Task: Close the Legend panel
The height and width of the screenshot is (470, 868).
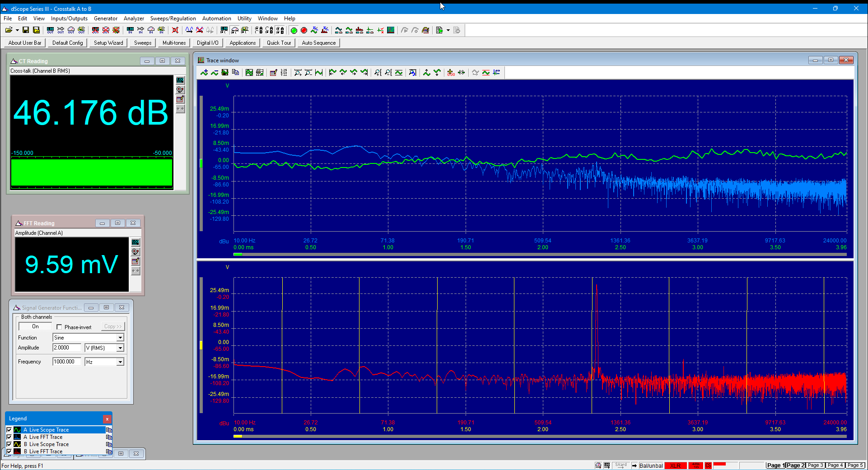Action: click(x=107, y=419)
